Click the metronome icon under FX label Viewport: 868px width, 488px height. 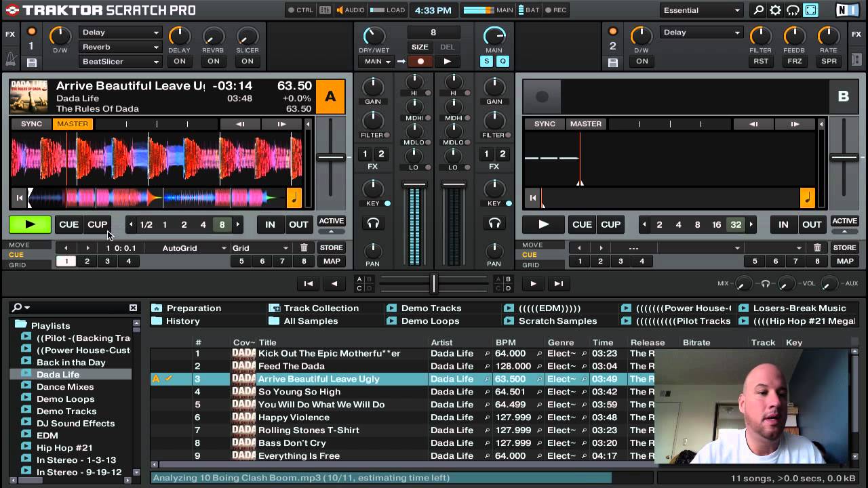coord(10,60)
